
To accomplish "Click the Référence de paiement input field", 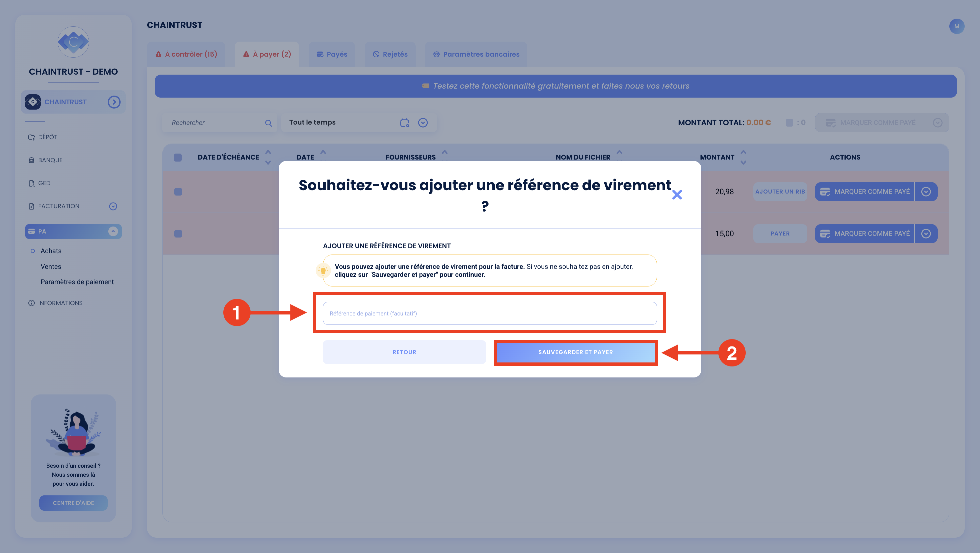I will tap(490, 313).
